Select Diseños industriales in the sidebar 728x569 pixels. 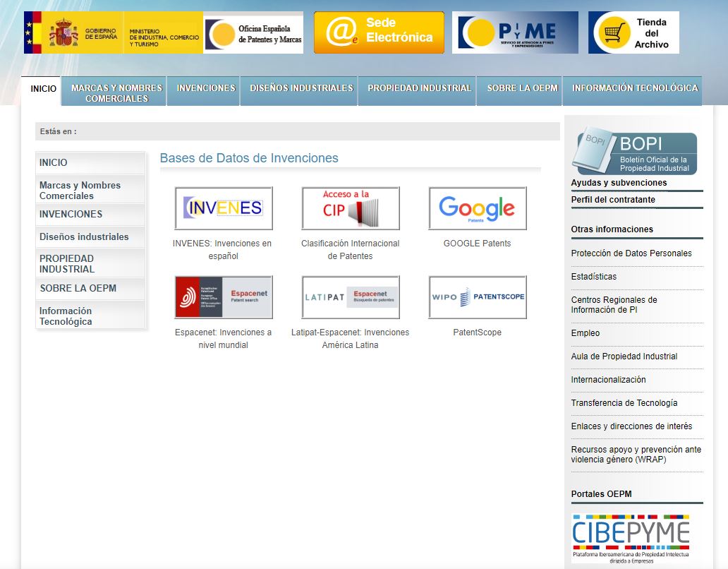[x=90, y=237]
